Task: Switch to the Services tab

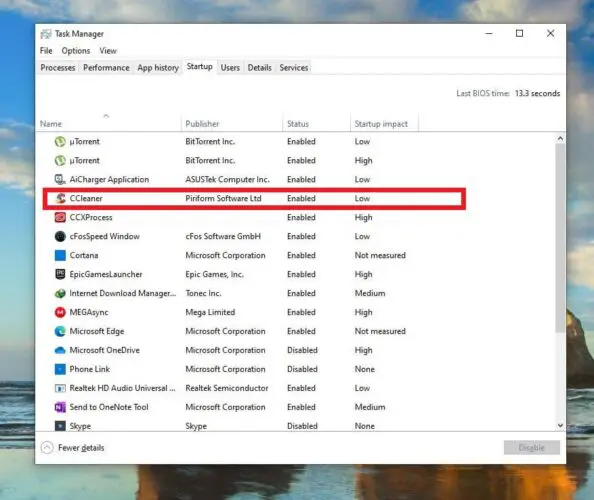Action: pos(294,68)
